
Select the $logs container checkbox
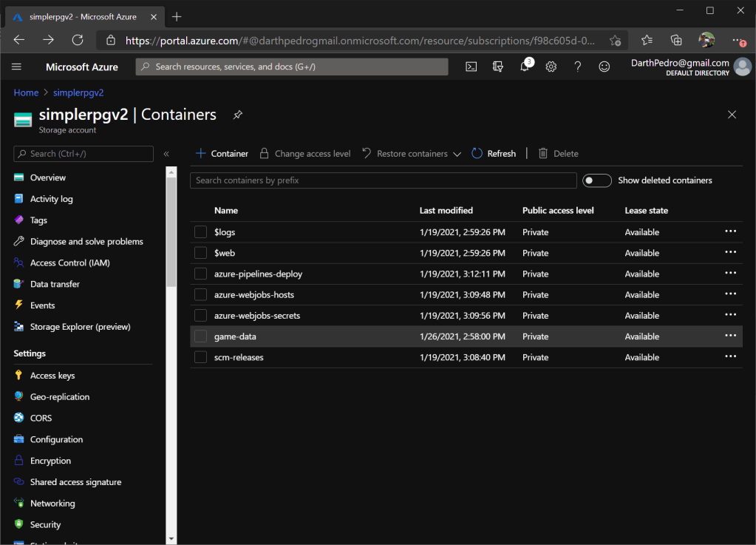[x=200, y=232]
